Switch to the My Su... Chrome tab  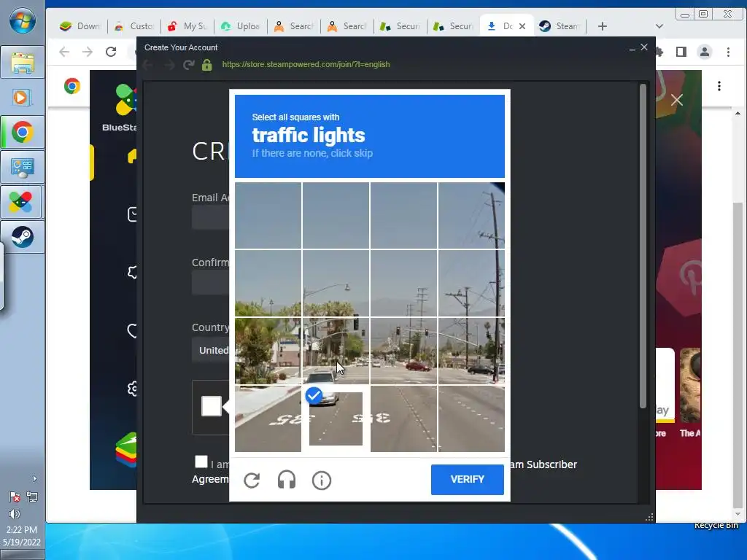tap(187, 26)
